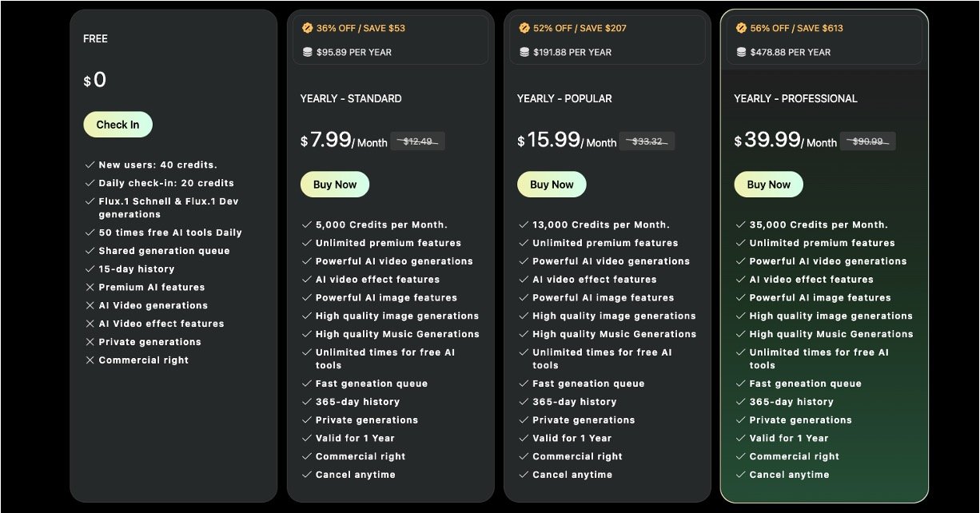This screenshot has height=513, width=980.
Task: Click the X icon beside Premium AI features
Action: point(90,288)
